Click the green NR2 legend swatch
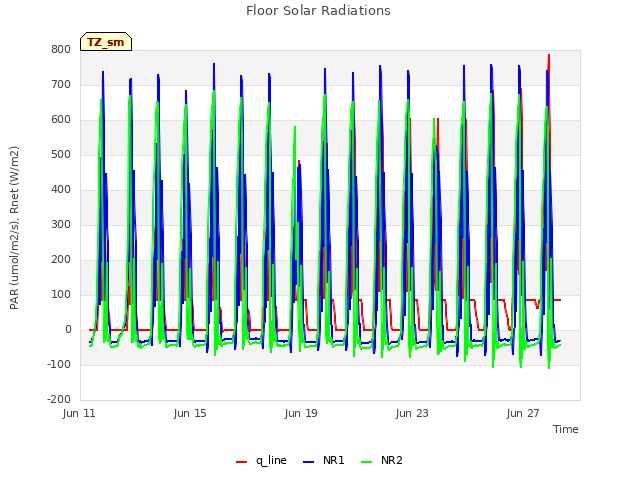The height and width of the screenshot is (480, 640). point(367,462)
